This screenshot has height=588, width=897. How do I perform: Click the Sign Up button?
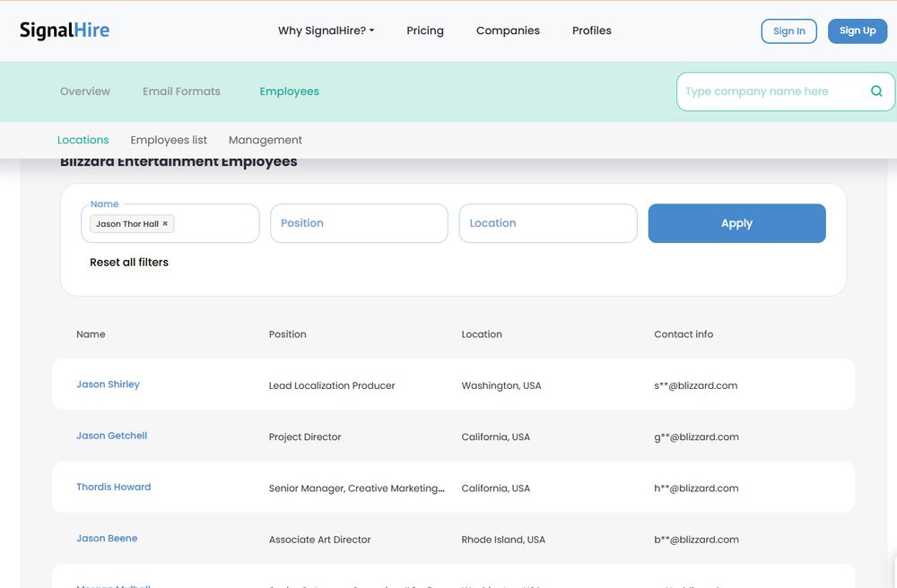858,30
